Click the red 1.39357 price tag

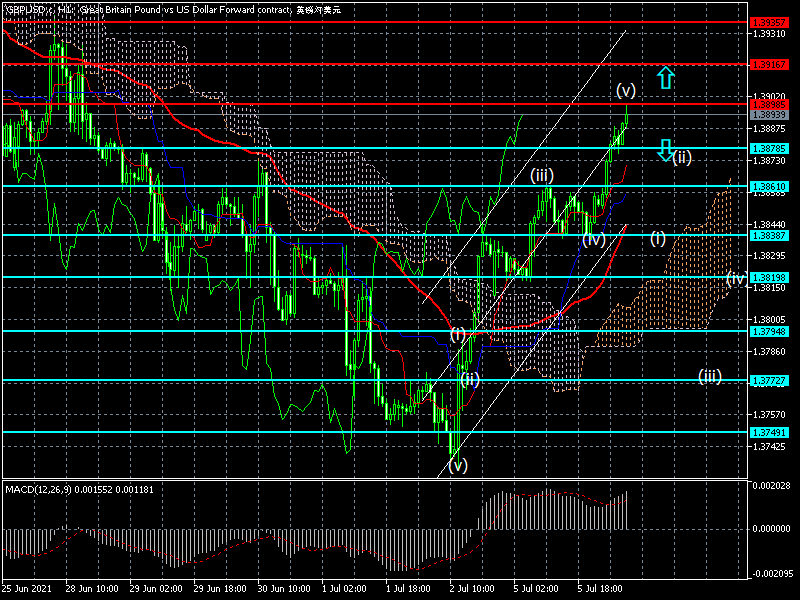tap(769, 21)
